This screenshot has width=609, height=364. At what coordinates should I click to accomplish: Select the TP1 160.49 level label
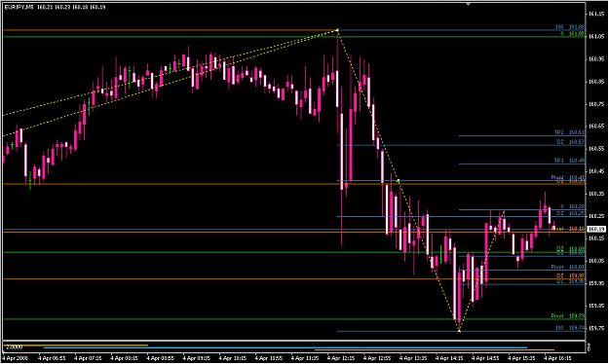[x=569, y=161]
